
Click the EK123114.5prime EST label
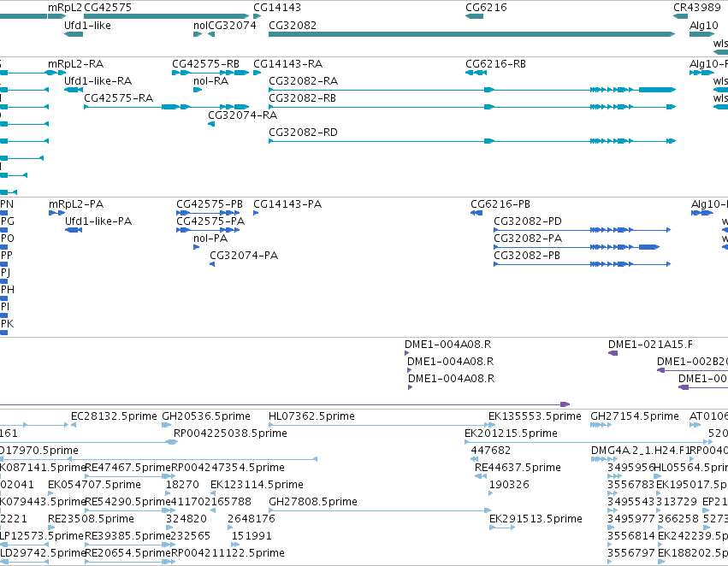(x=257, y=485)
